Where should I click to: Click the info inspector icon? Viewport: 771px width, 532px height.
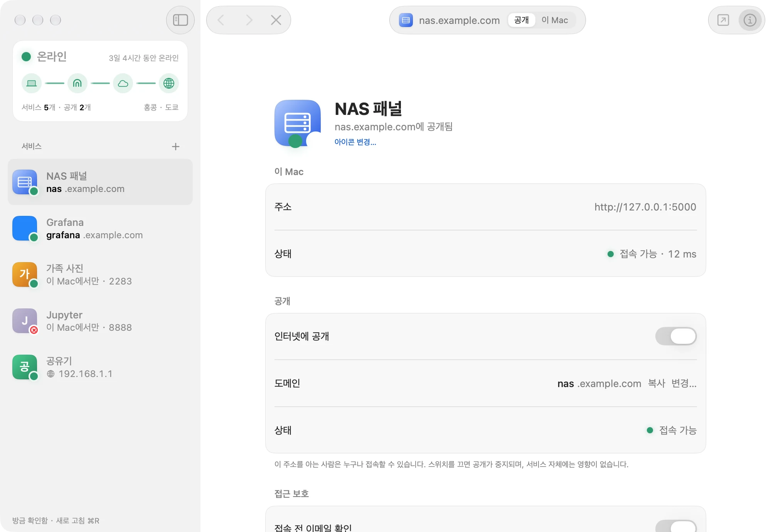coord(750,20)
